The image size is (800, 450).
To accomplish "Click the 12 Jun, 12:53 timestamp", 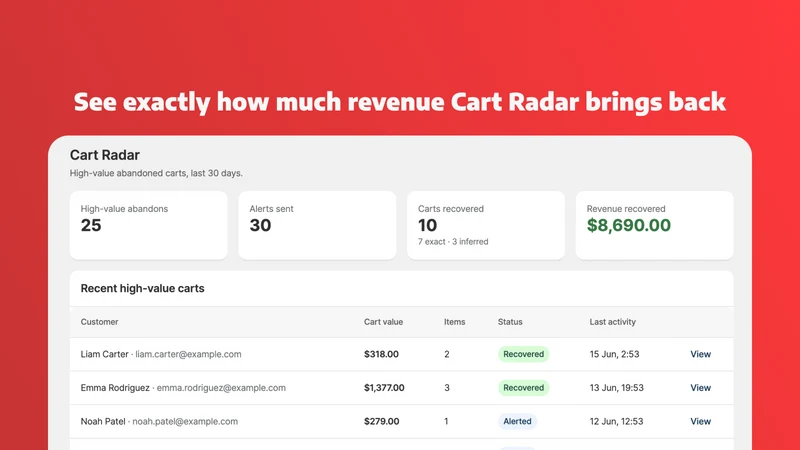I will pyautogui.click(x=616, y=421).
